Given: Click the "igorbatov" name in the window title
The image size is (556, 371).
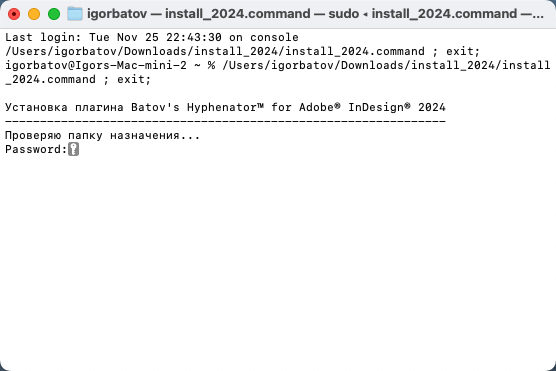Looking at the screenshot, I should click(117, 14).
